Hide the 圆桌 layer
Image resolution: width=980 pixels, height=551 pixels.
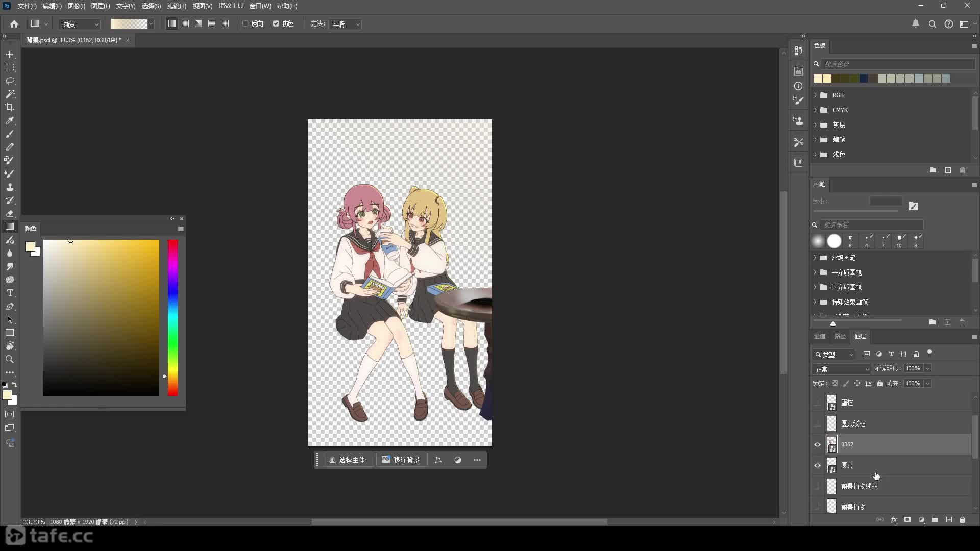coord(817,465)
